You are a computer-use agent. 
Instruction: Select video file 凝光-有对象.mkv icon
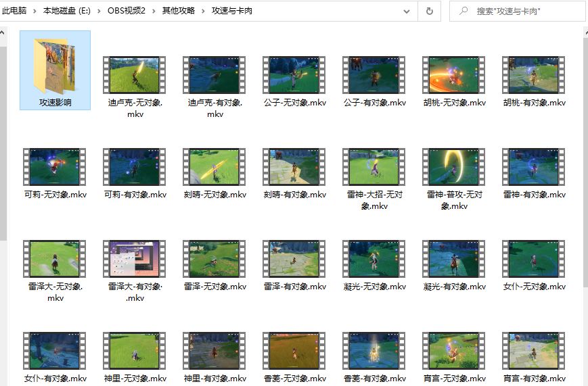pos(454,259)
